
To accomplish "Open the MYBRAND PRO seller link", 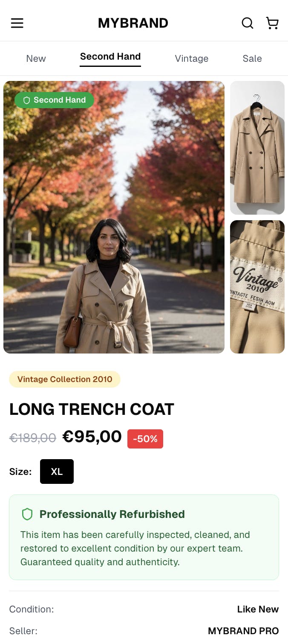I will [x=243, y=631].
